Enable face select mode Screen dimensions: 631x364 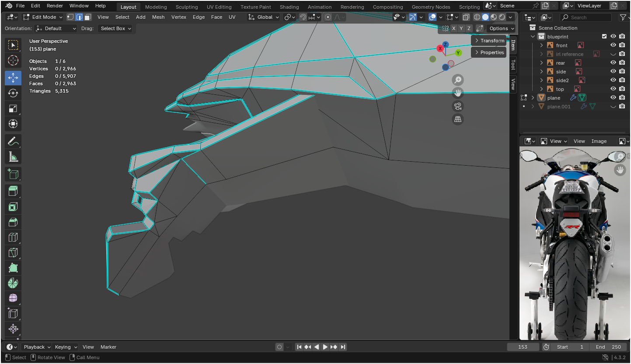87,17
